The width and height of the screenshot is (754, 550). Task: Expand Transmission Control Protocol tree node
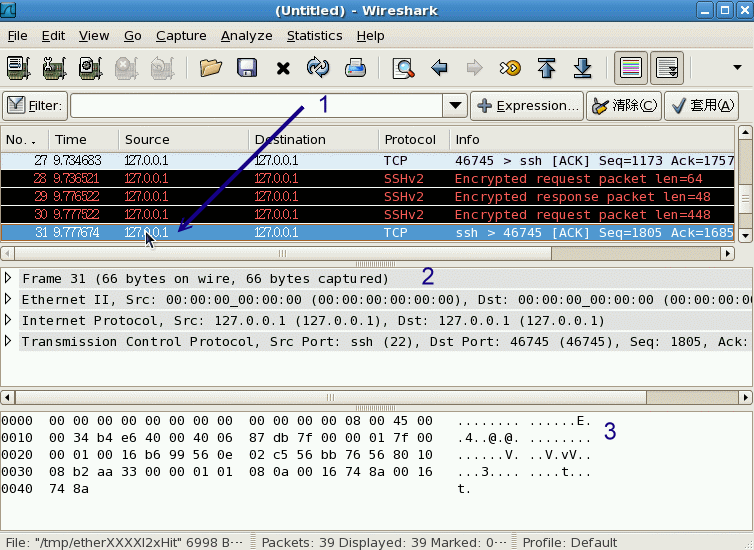coord(8,341)
